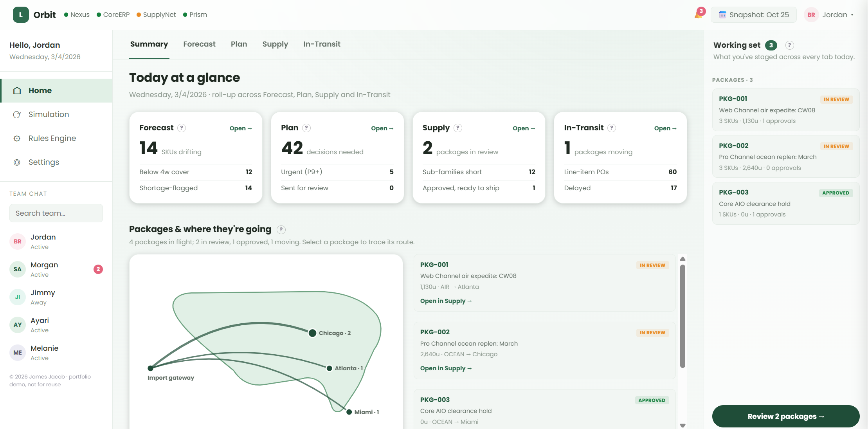
Task: Switch to the Summary tab
Action: pos(149,44)
